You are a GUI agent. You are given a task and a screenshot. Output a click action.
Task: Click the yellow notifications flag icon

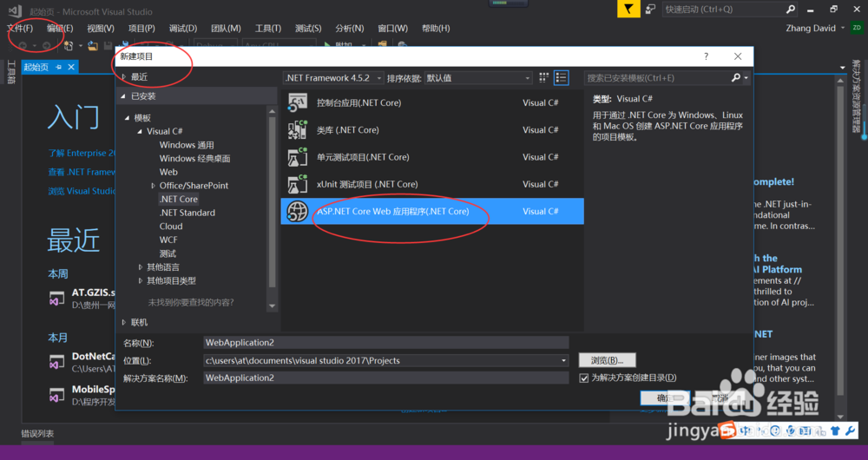(x=628, y=9)
